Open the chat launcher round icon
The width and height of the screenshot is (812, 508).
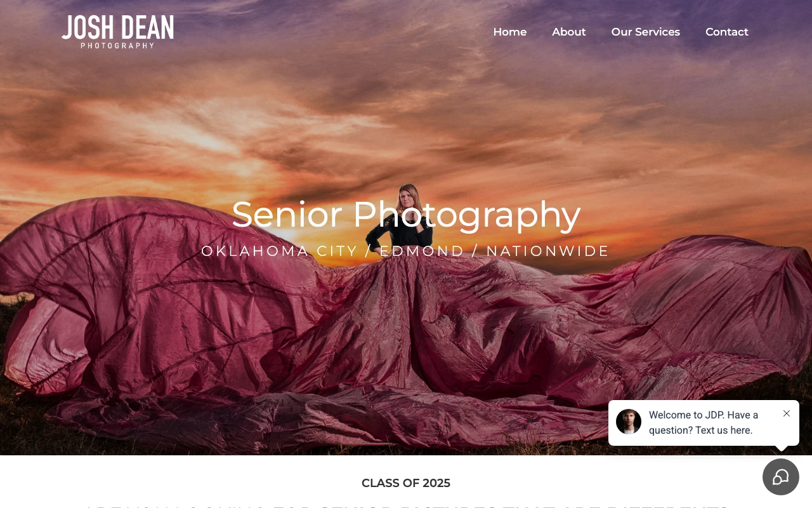[781, 477]
